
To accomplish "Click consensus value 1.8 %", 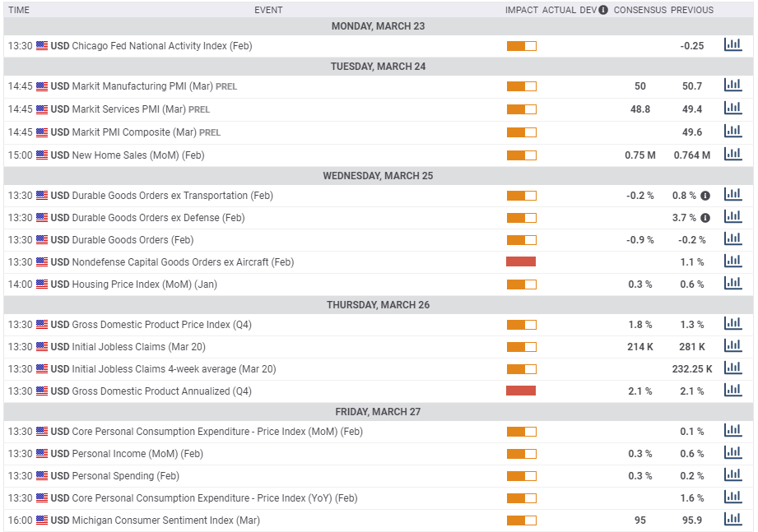I will 640,325.
